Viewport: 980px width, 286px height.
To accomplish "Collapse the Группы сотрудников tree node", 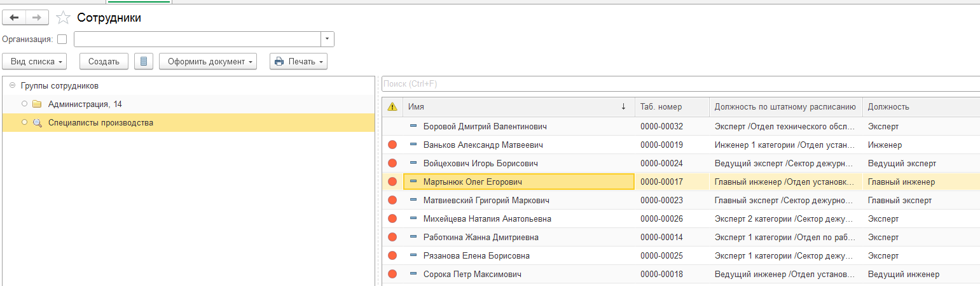I will coord(13,85).
